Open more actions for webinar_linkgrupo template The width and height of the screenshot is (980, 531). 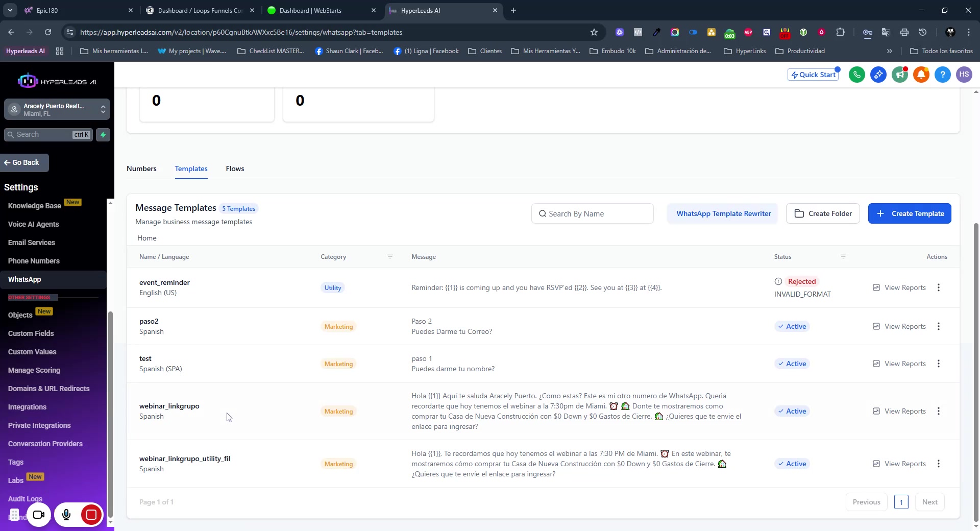(938, 411)
